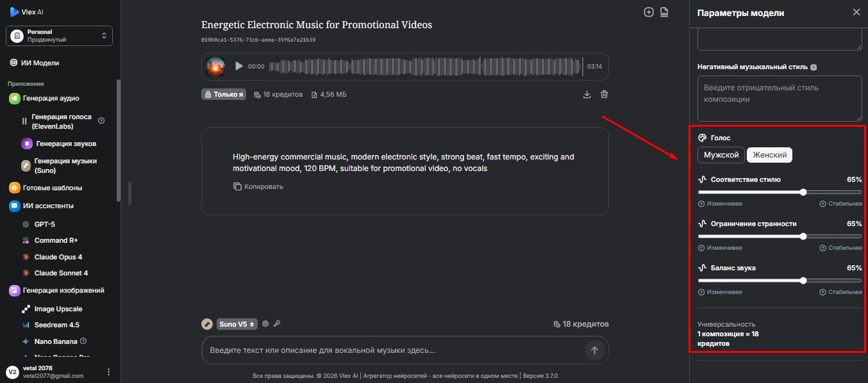Open user account options menu

pyautogui.click(x=108, y=372)
